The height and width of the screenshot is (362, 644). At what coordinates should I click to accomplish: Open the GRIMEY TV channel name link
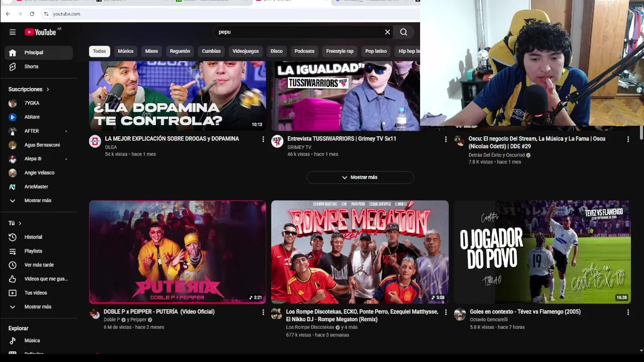(299, 147)
